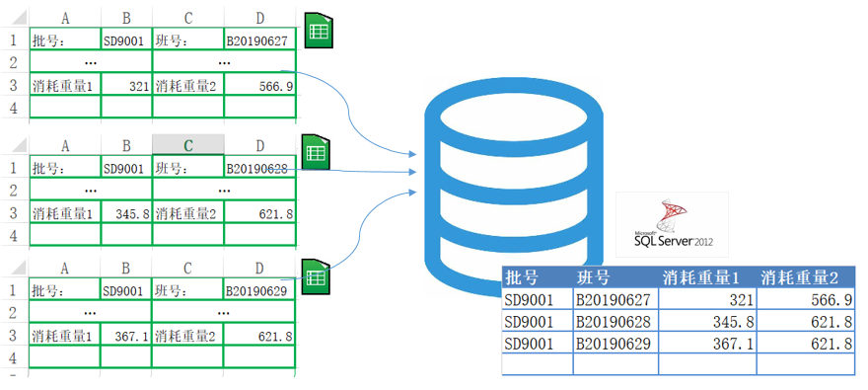Click cell with value 345.8 in middle sheet
Screen dimensions: 868x390
tap(127, 213)
